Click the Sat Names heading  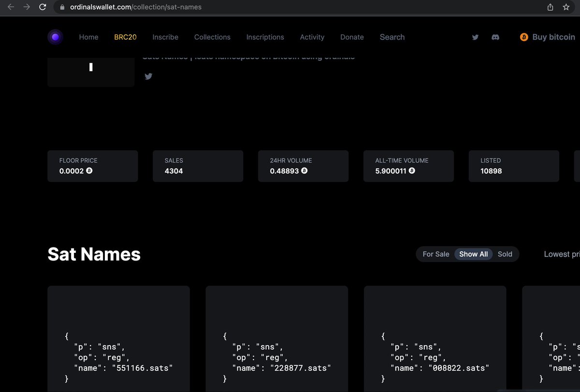click(x=94, y=254)
